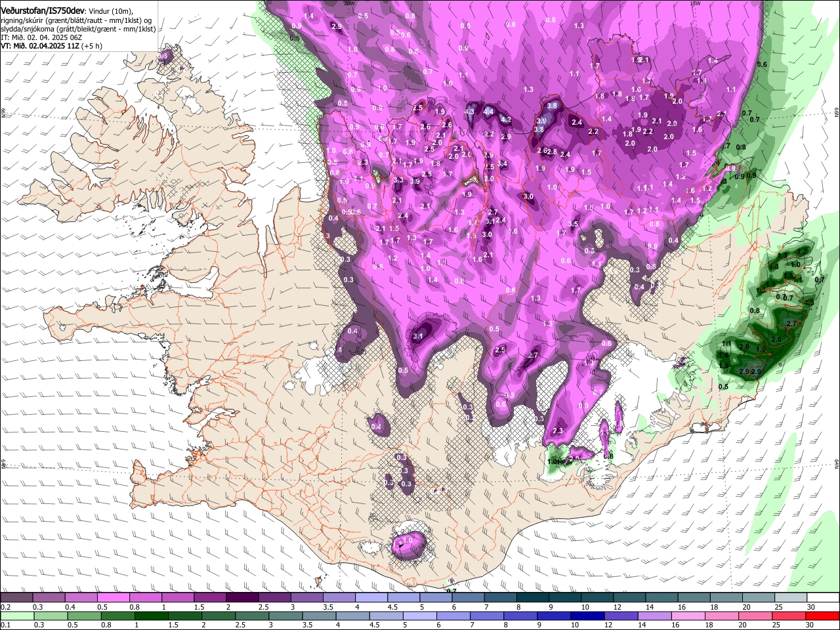This screenshot has width=840, height=630.
Task: Click the palest green rain swatch at 0.1
Action: pyautogui.click(x=17, y=616)
